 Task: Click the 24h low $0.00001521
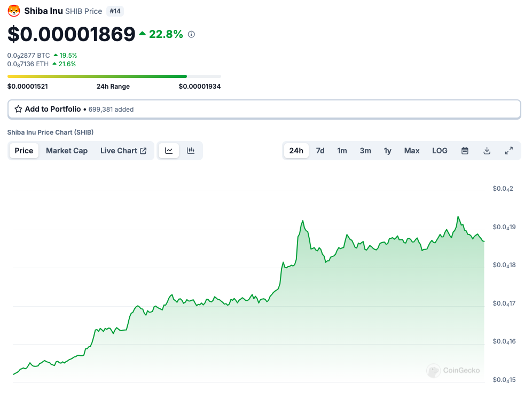27,87
